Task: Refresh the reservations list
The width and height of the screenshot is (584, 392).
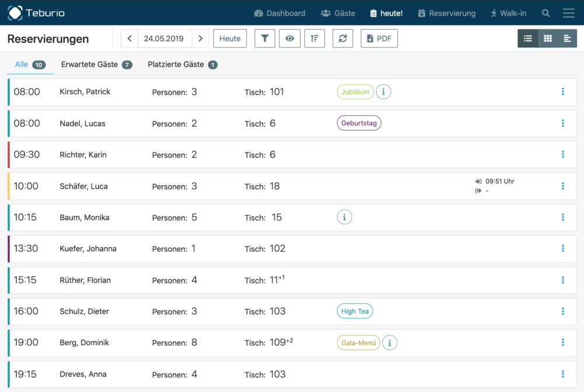Action: click(343, 39)
